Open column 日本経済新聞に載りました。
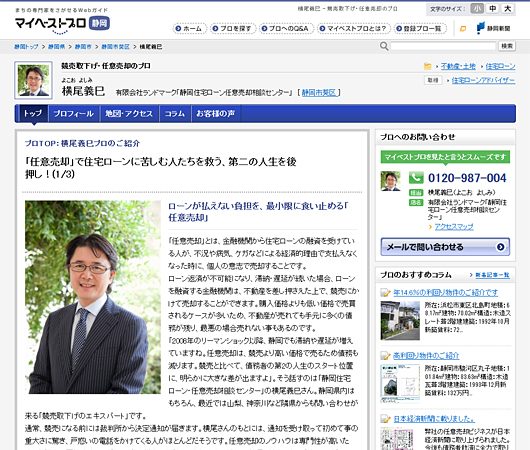 (434, 419)
